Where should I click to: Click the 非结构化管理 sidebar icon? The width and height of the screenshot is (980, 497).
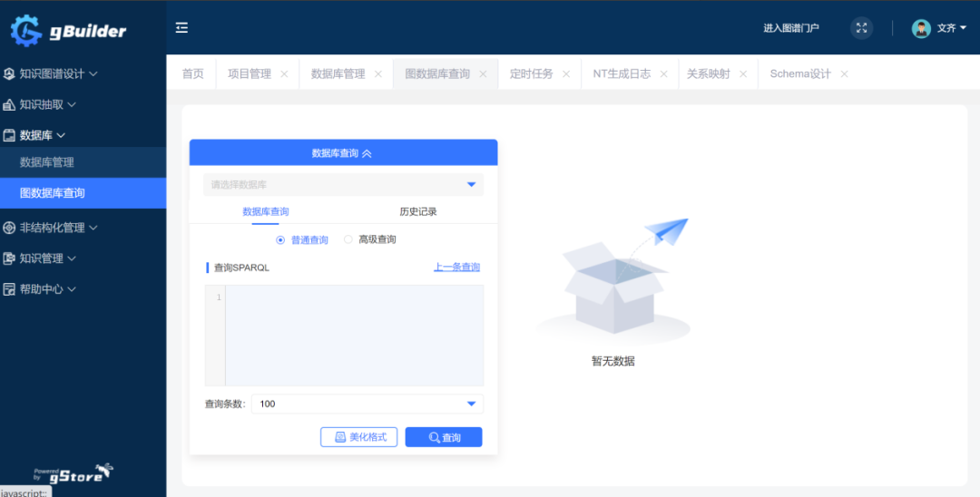point(9,228)
